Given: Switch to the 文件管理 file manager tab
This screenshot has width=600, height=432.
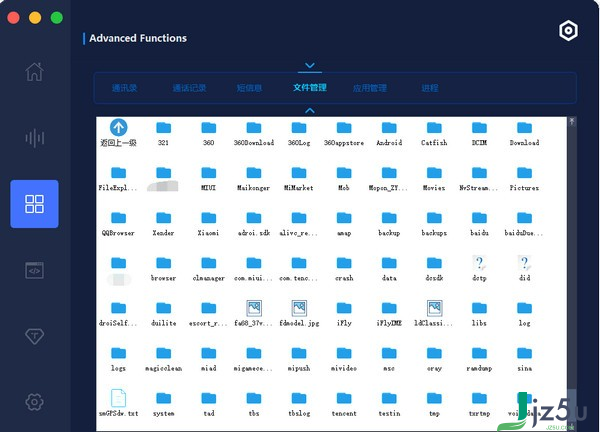Looking at the screenshot, I should tap(310, 88).
